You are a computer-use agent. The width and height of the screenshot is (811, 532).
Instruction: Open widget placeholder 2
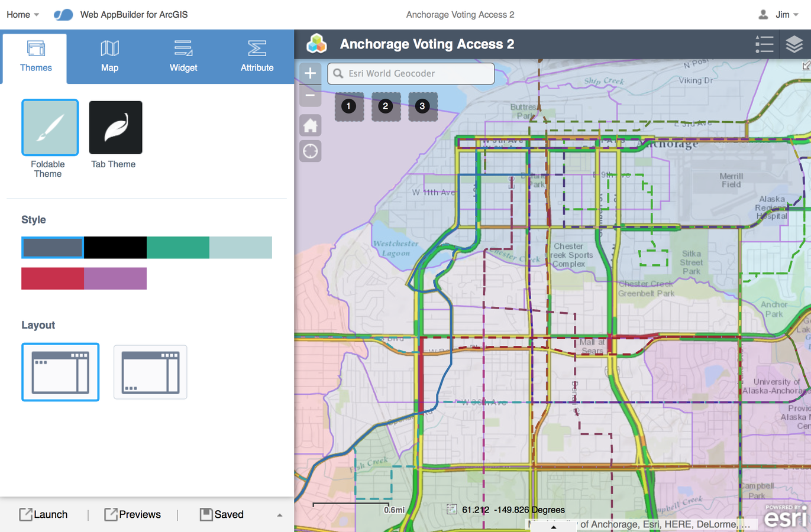(x=386, y=106)
